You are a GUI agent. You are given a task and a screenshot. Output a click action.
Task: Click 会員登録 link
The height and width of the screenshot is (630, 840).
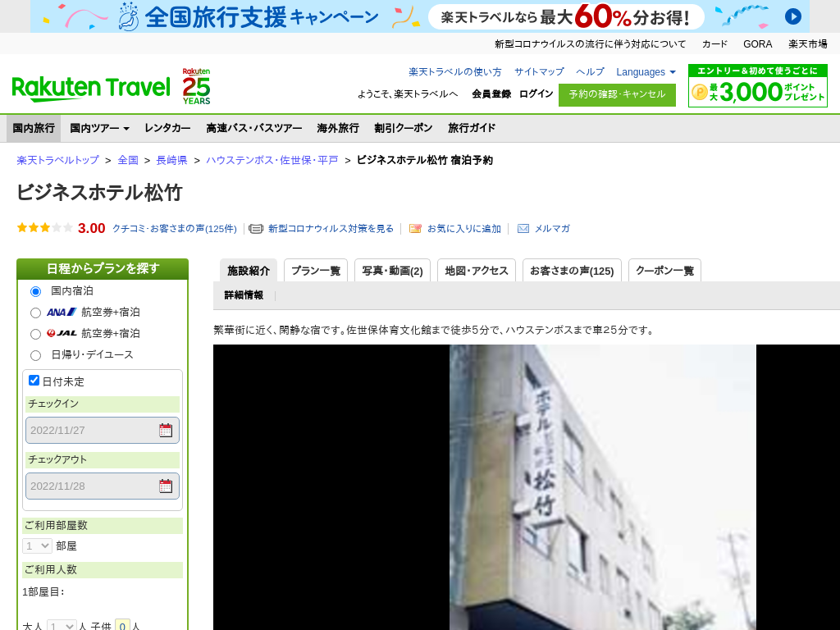(491, 94)
